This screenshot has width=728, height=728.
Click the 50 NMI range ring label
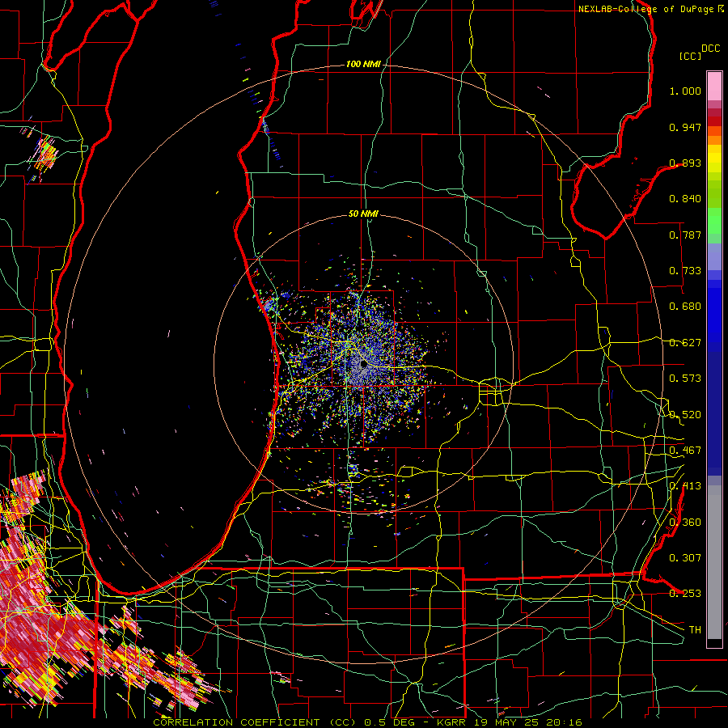363,214
